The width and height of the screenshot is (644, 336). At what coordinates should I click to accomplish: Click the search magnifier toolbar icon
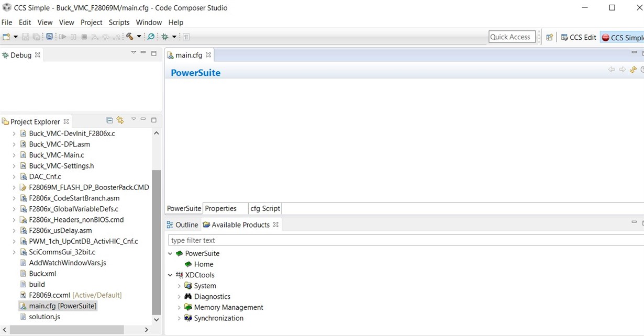[x=151, y=37]
